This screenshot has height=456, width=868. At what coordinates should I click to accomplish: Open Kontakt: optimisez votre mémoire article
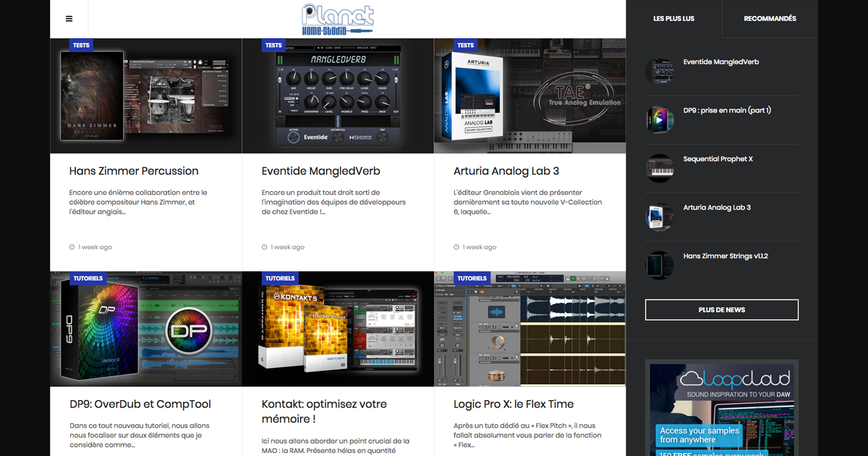[324, 411]
